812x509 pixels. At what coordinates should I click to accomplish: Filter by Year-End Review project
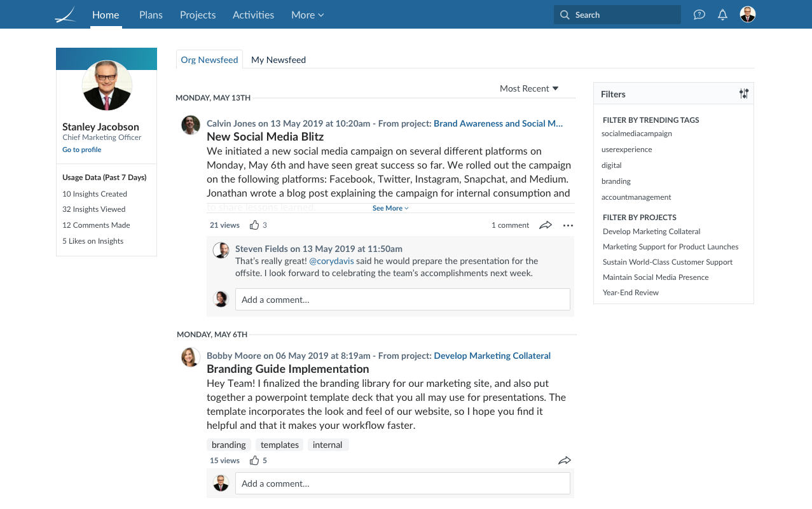coord(631,293)
